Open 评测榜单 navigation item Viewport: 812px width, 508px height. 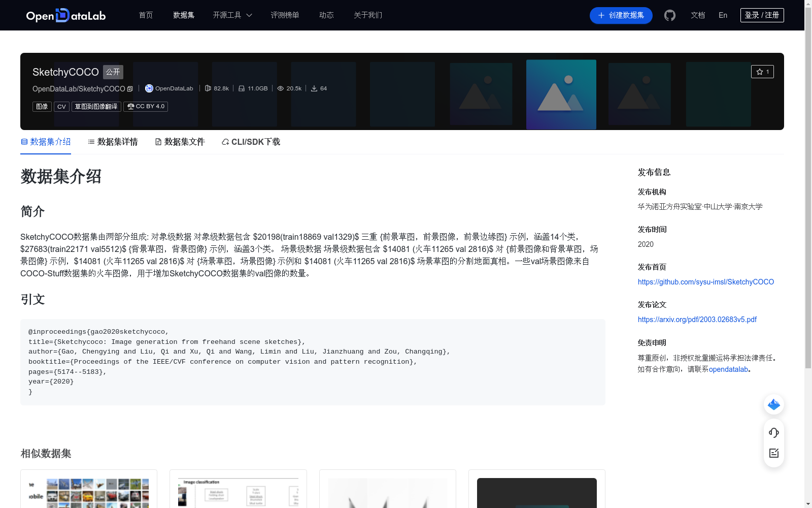pyautogui.click(x=285, y=15)
